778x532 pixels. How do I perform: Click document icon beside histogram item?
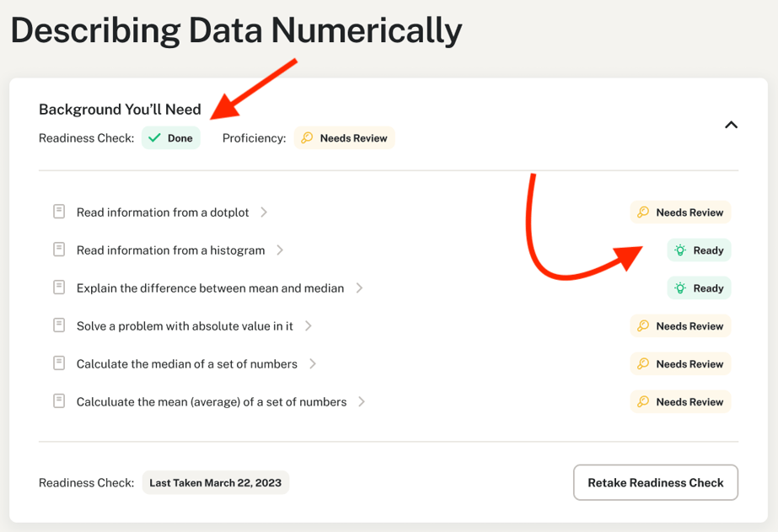pyautogui.click(x=59, y=250)
